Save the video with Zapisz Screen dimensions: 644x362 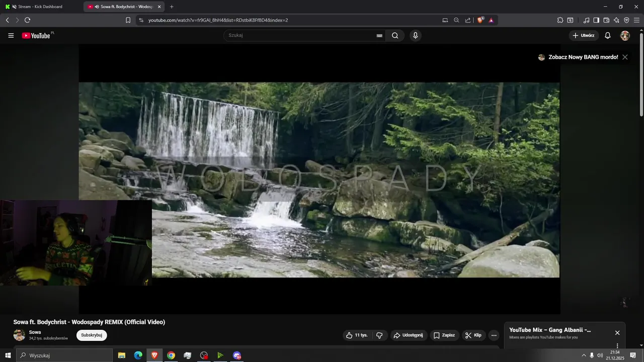coord(444,335)
